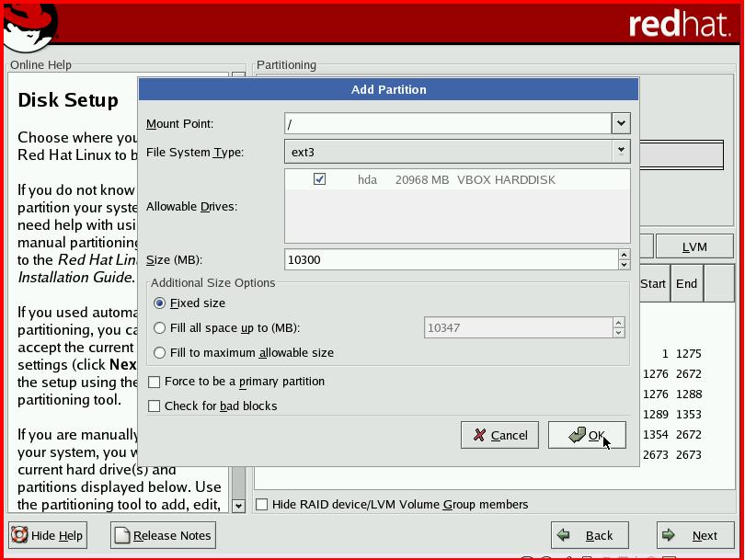Viewport: 745px width, 560px height.
Task: Click the Allowable Drives label
Action: pyautogui.click(x=191, y=207)
